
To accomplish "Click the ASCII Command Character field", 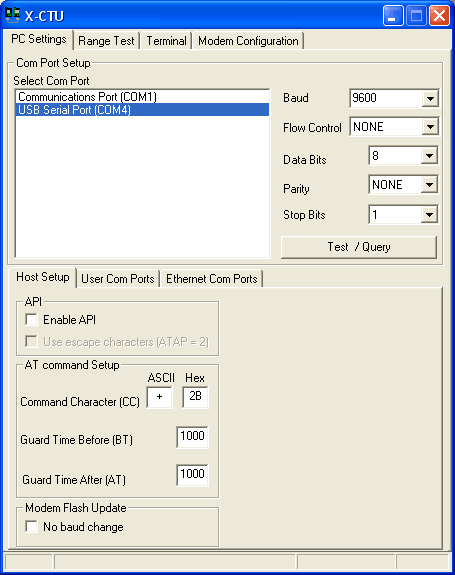I will pos(159,397).
